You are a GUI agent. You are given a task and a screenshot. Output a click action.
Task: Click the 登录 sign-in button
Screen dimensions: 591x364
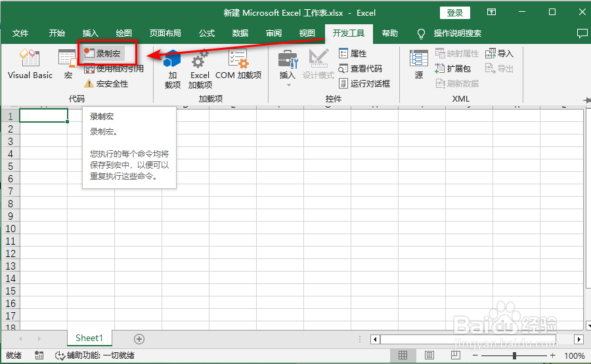(x=455, y=13)
